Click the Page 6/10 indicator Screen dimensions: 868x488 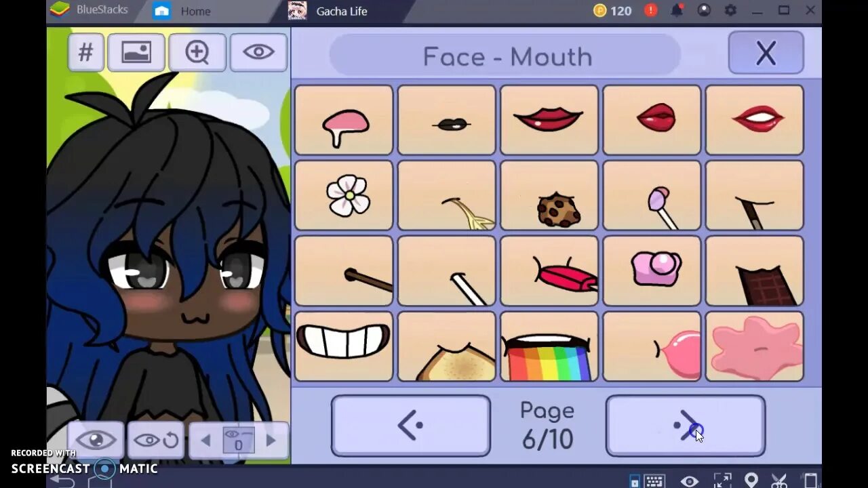click(x=547, y=426)
